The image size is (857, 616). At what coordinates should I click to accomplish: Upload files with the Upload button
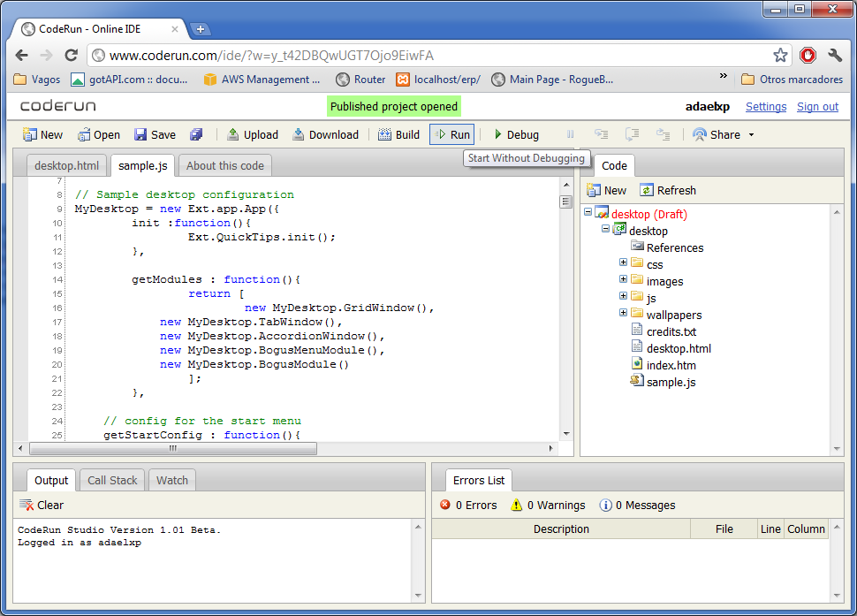[x=253, y=134]
